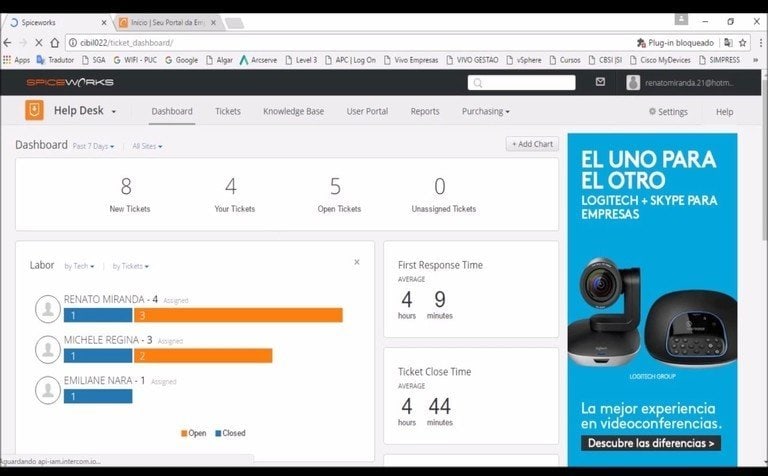Click the 8 New Tickets counter

[130, 194]
